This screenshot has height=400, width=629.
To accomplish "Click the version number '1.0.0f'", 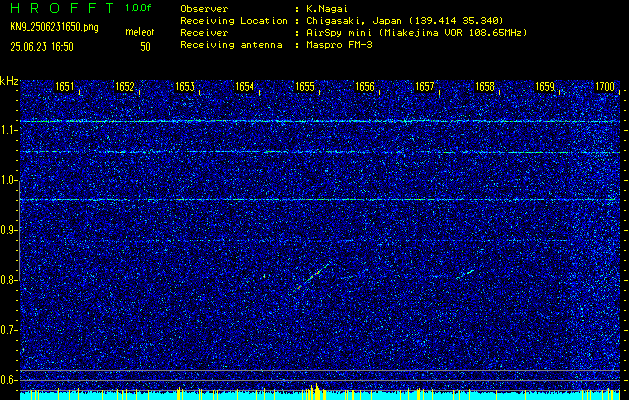I will 138,8.
